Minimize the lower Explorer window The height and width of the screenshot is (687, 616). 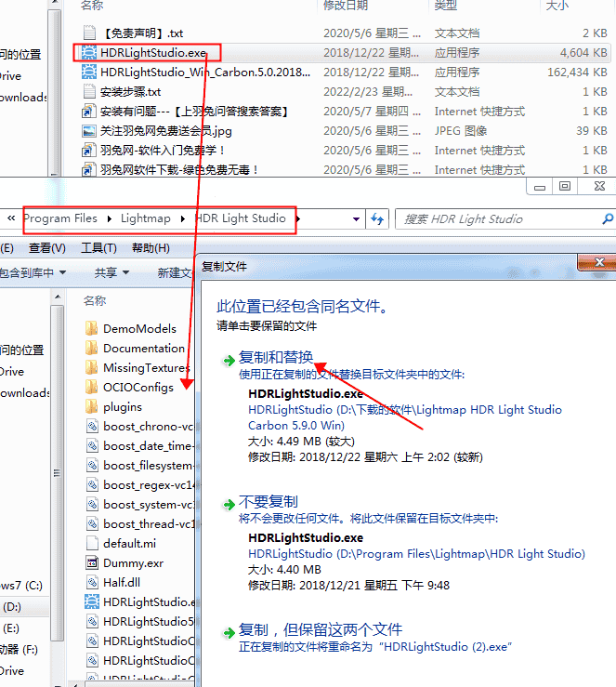[x=540, y=186]
